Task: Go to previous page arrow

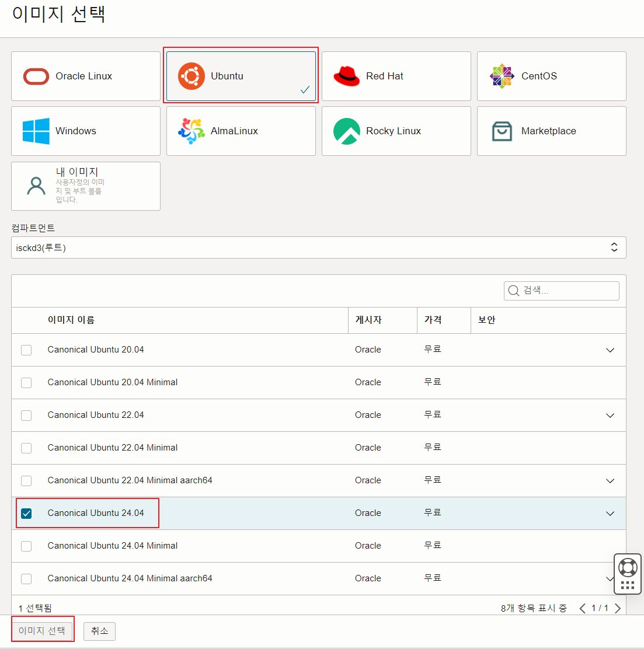Action: (x=582, y=608)
